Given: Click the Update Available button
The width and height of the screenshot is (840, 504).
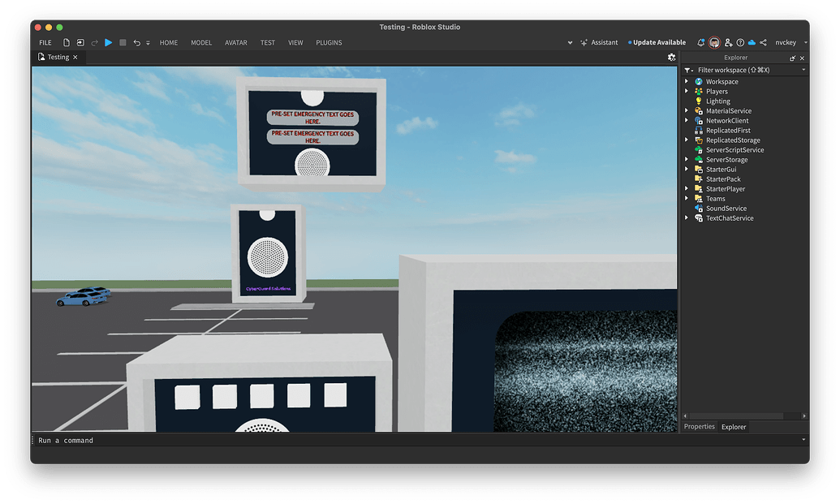Looking at the screenshot, I should pyautogui.click(x=657, y=42).
